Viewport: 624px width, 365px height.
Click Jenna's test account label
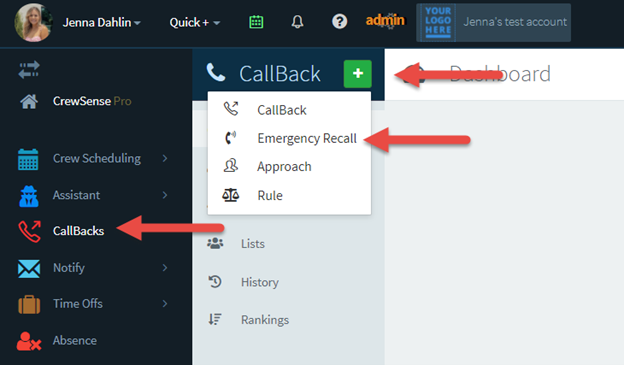(515, 22)
